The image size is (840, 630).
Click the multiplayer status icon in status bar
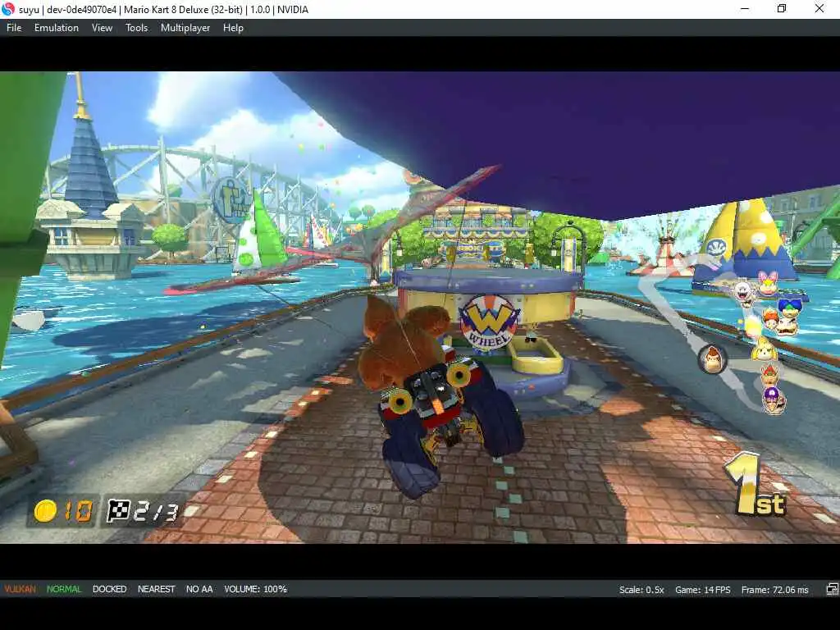832,589
